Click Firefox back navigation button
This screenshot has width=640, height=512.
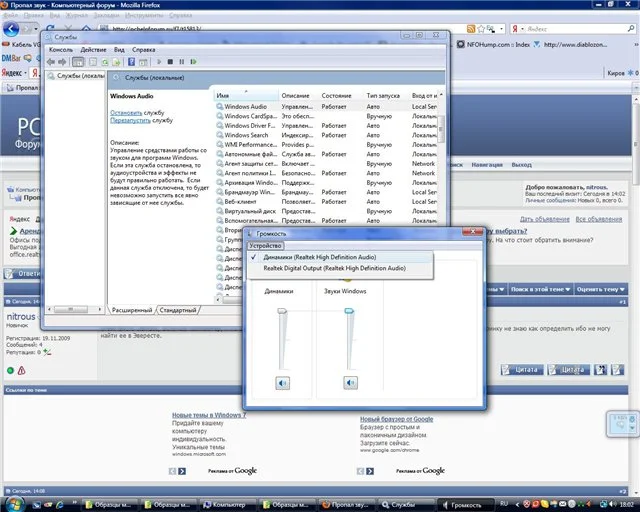(x=11, y=29)
